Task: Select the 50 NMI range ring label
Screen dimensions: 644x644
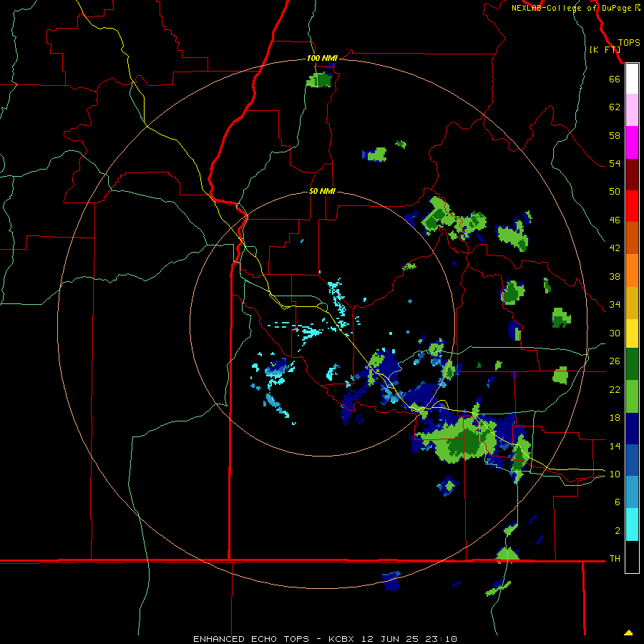Action: 322,191
